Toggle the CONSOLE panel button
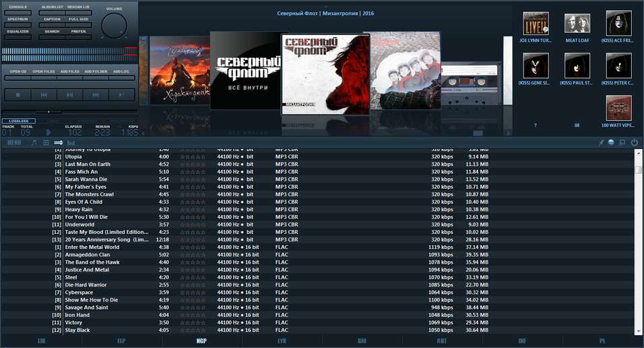Viewport: 644px width, 348px height. 18,13
